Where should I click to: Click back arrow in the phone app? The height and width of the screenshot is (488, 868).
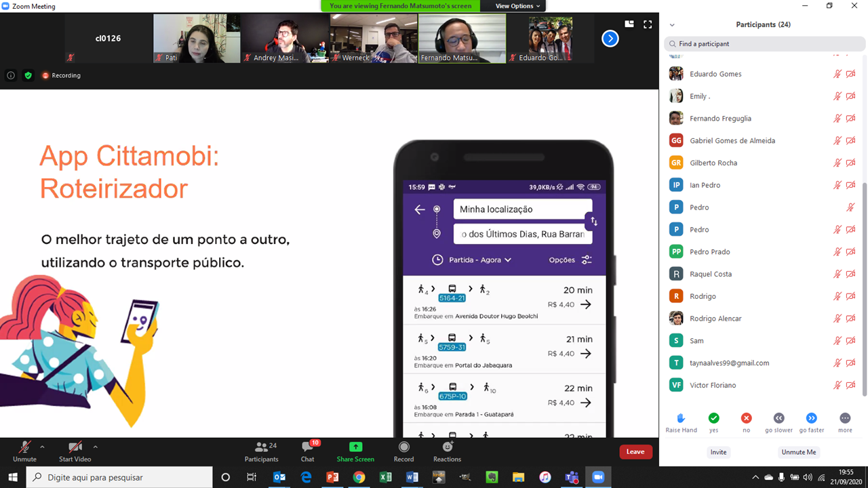[420, 209]
